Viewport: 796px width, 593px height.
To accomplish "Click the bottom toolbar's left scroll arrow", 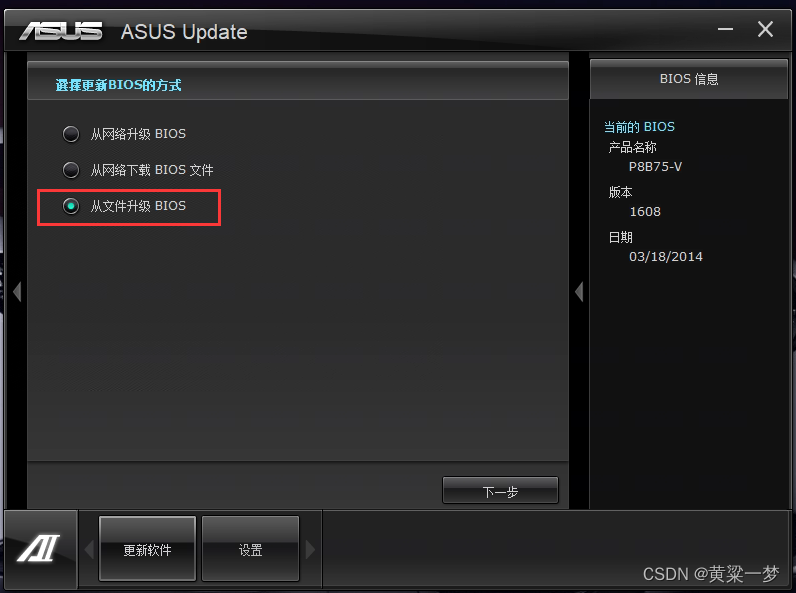I will (89, 549).
